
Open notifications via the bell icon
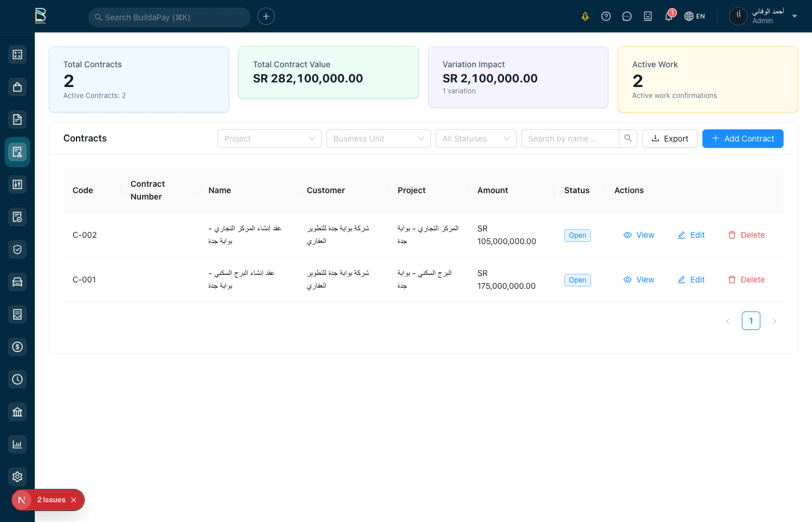click(x=668, y=16)
